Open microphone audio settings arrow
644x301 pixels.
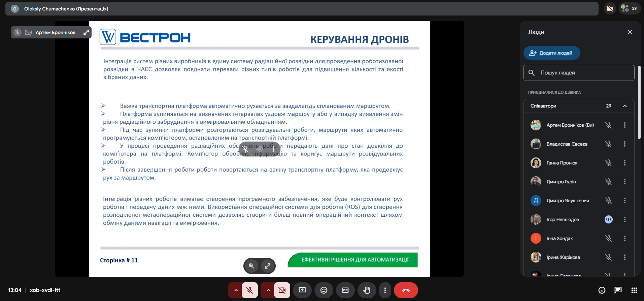[x=236, y=290]
